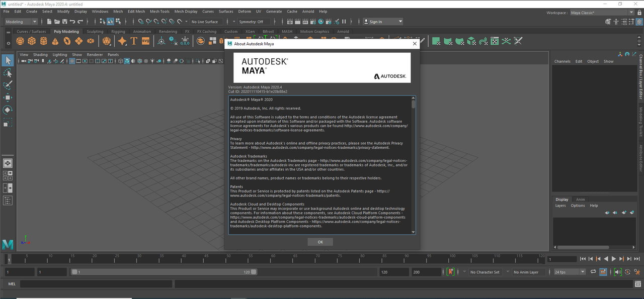This screenshot has width=644, height=299.
Task: Activate the Select tool arrow
Action: click(8, 60)
